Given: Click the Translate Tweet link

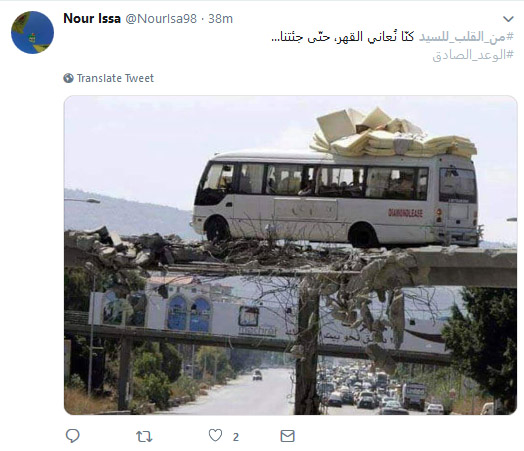Looking at the screenshot, I should pyautogui.click(x=115, y=78).
